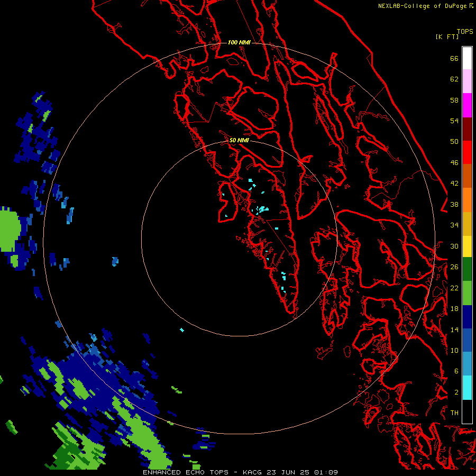Click the legend value '10'
The image size is (476, 476).
pyautogui.click(x=454, y=350)
